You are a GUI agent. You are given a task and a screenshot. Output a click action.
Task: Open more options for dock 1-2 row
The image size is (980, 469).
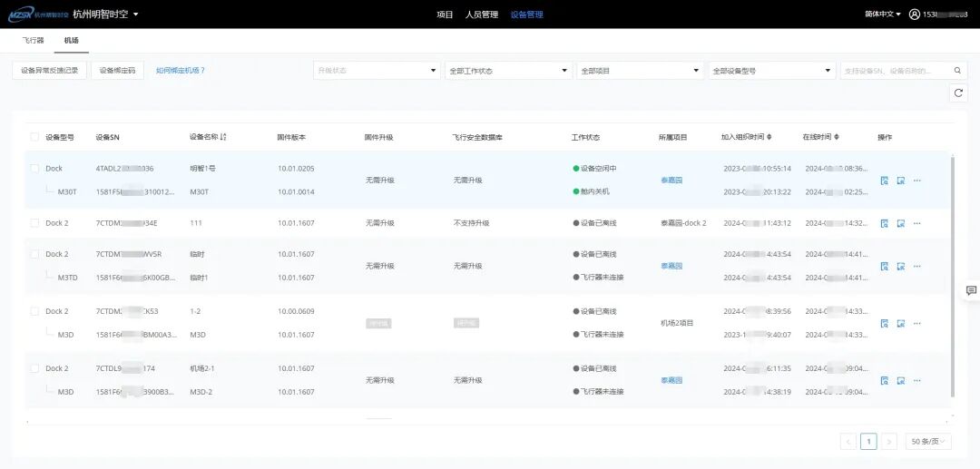(916, 324)
